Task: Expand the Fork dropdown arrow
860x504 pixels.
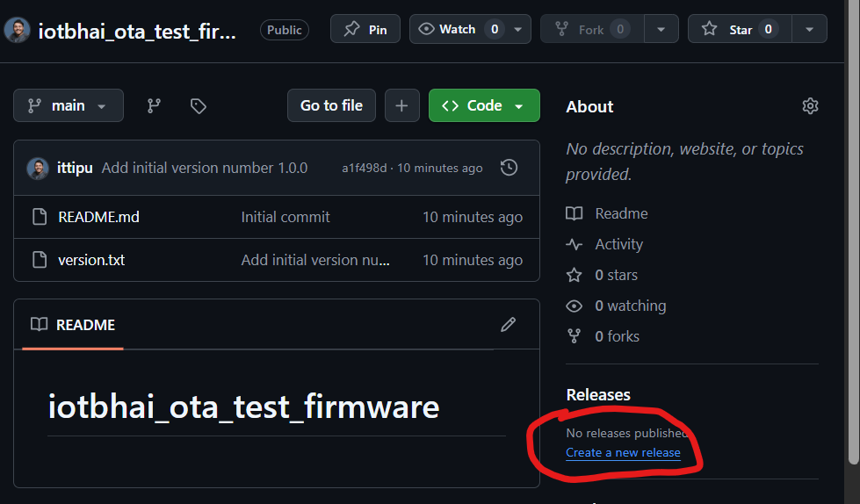Action: [x=661, y=29]
